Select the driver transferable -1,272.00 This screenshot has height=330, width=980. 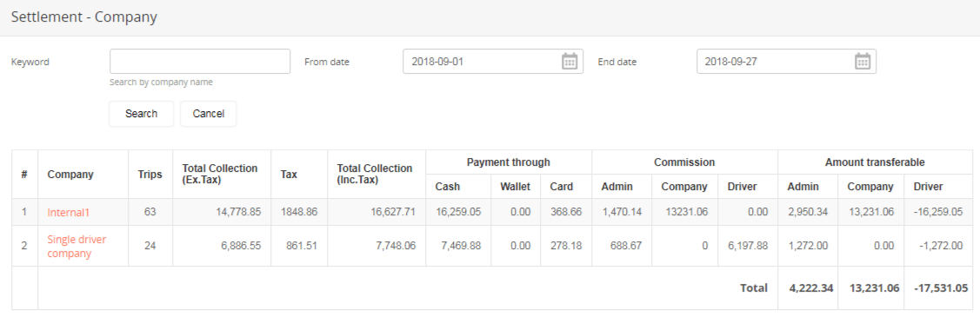[941, 246]
